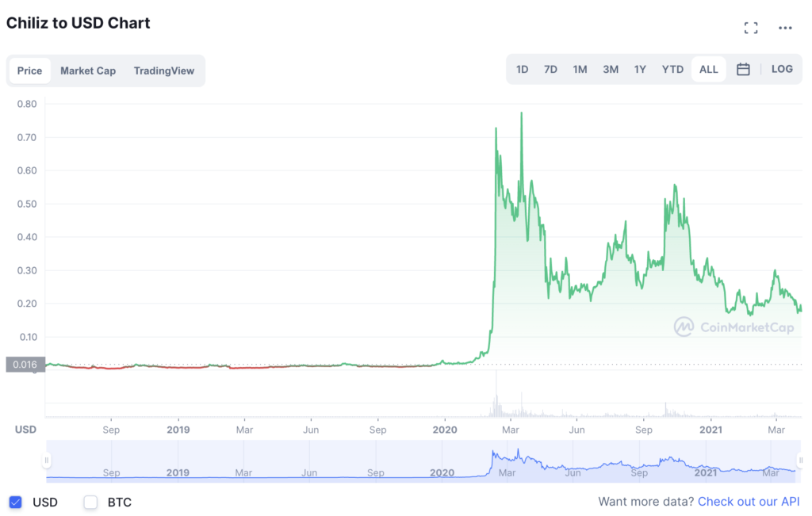Switch to the Market Cap tab
The height and width of the screenshot is (516, 812).
coord(88,71)
